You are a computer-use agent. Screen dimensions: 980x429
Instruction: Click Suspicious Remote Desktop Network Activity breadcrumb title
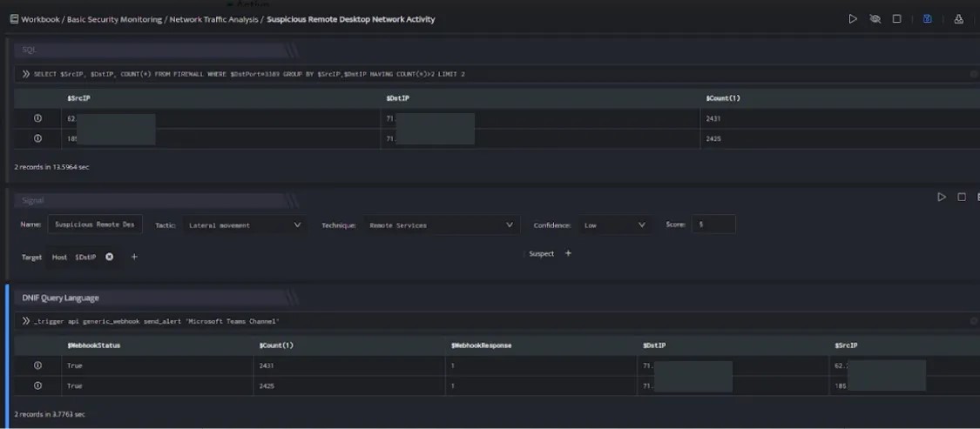(351, 19)
